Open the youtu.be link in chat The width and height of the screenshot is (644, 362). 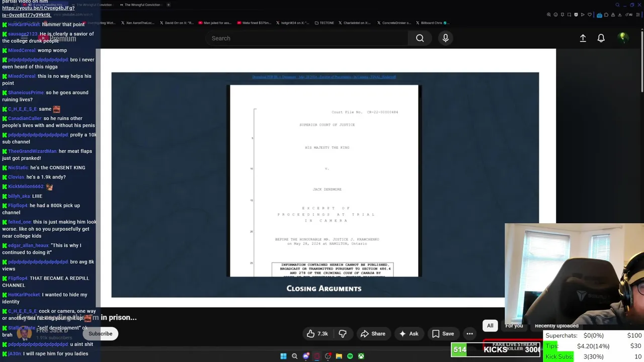coord(38,12)
